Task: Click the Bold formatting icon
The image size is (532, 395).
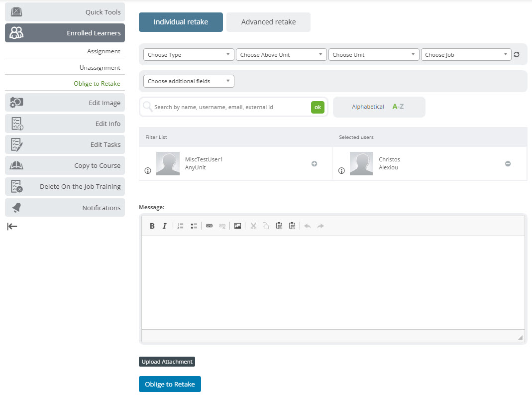Action: (x=152, y=226)
